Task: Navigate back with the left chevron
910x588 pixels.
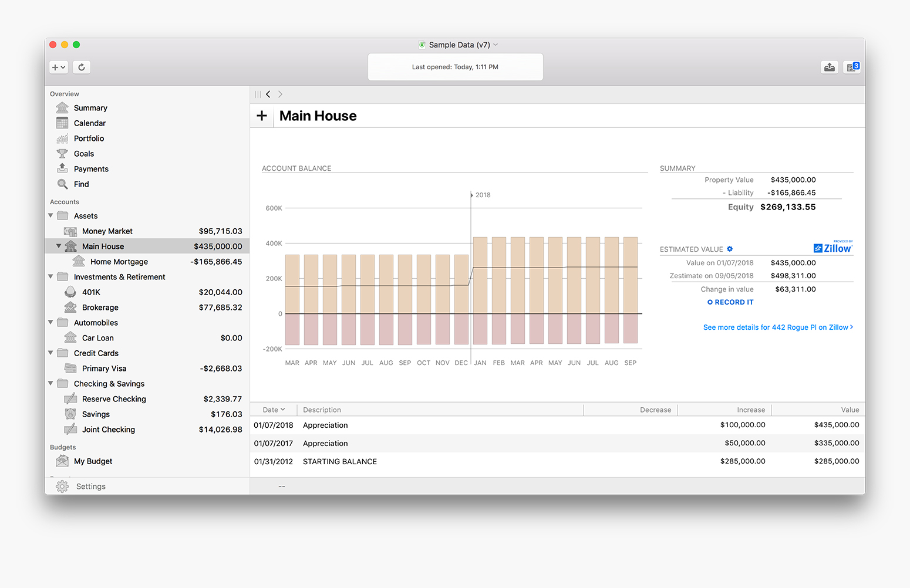Action: (268, 94)
